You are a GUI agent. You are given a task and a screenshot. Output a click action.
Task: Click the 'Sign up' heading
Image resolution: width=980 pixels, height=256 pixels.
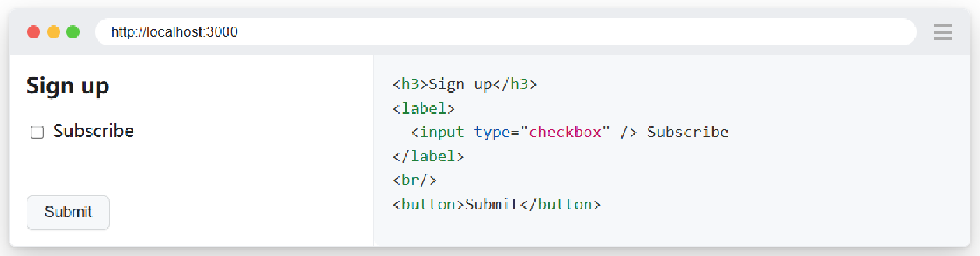[x=68, y=86]
